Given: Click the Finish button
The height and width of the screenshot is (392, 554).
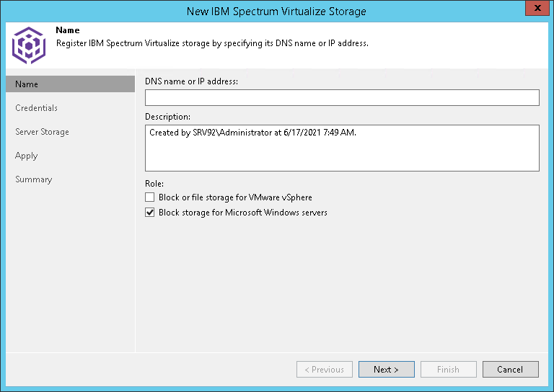Looking at the screenshot, I should point(449,369).
